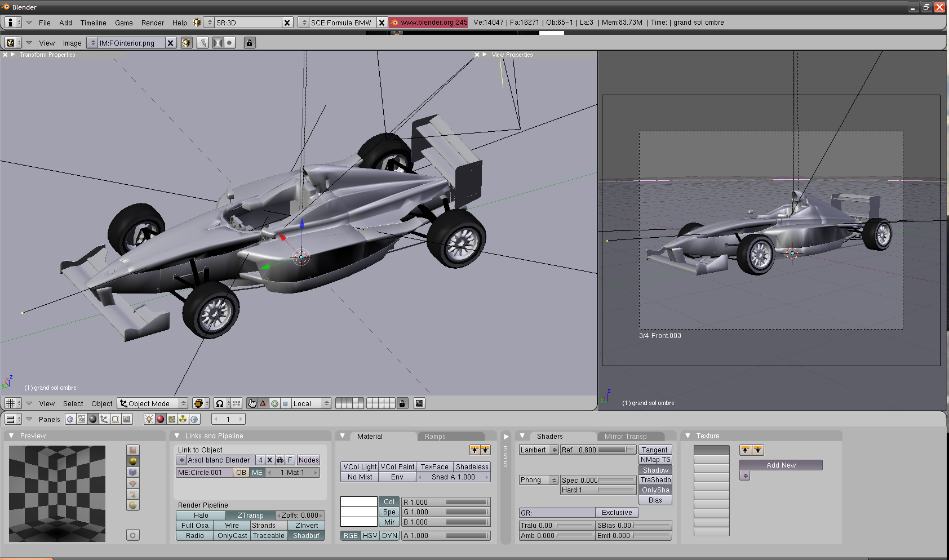Click the Col color swatch
949x560 pixels.
(359, 502)
